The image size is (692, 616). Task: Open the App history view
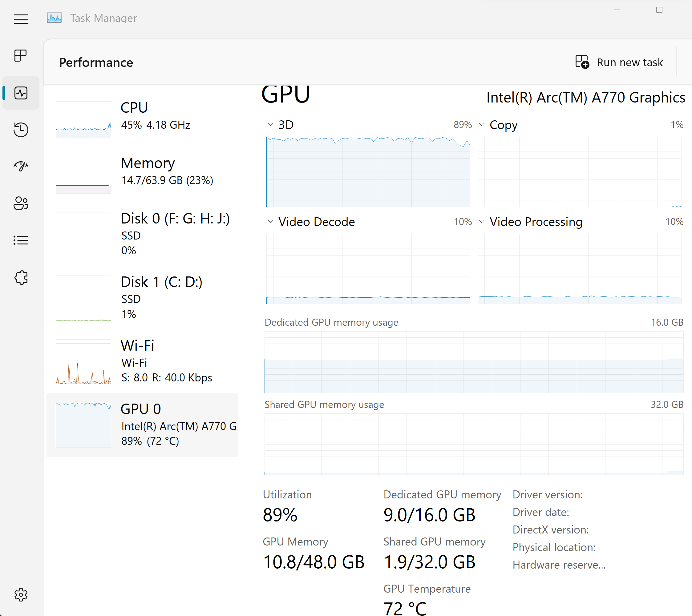point(21,130)
